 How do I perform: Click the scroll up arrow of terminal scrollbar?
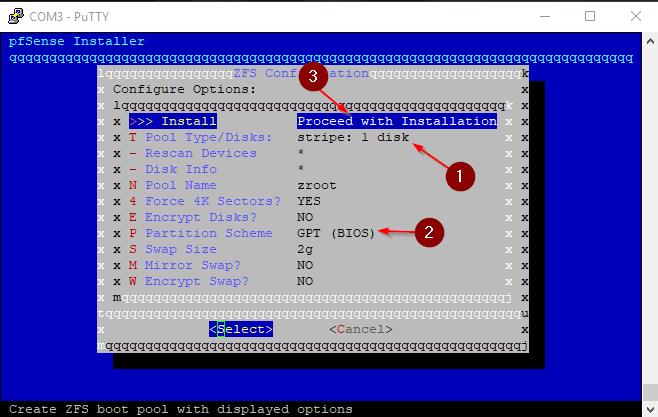(650, 41)
